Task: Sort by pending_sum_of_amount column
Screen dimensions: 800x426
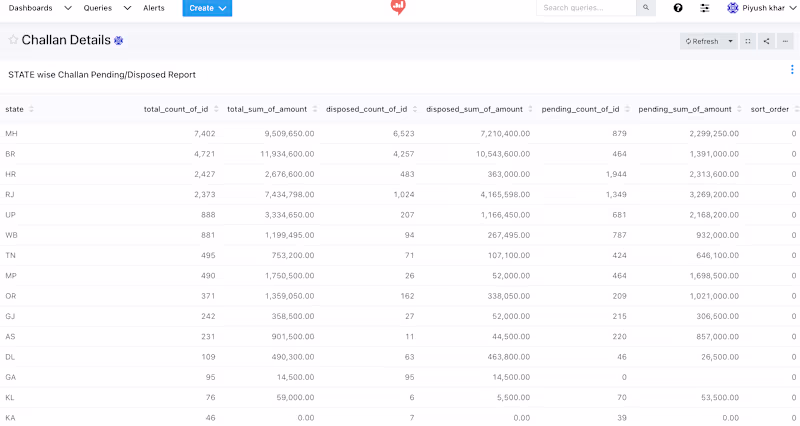Action: click(x=739, y=109)
